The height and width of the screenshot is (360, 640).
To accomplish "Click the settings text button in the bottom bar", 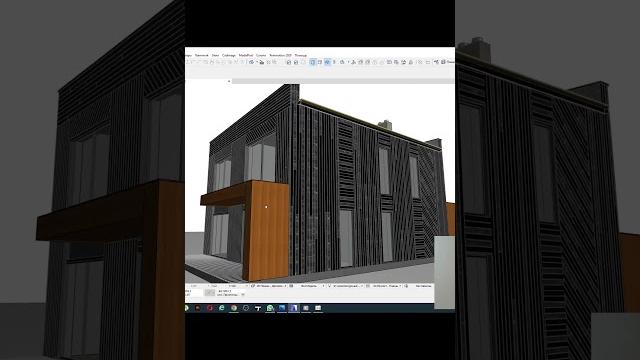I will pyautogui.click(x=423, y=286).
